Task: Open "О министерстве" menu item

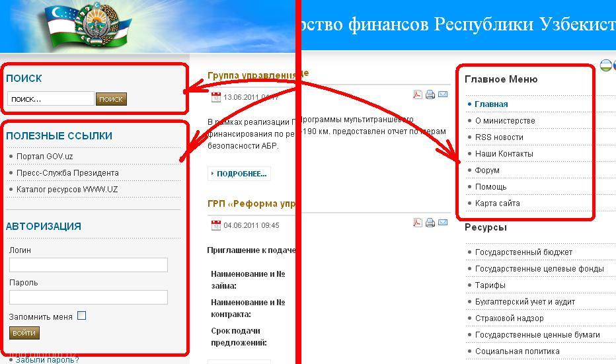Action: (x=505, y=121)
